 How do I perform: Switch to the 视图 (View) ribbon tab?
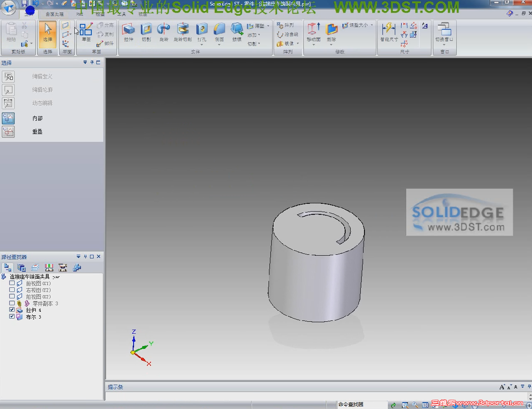143,14
